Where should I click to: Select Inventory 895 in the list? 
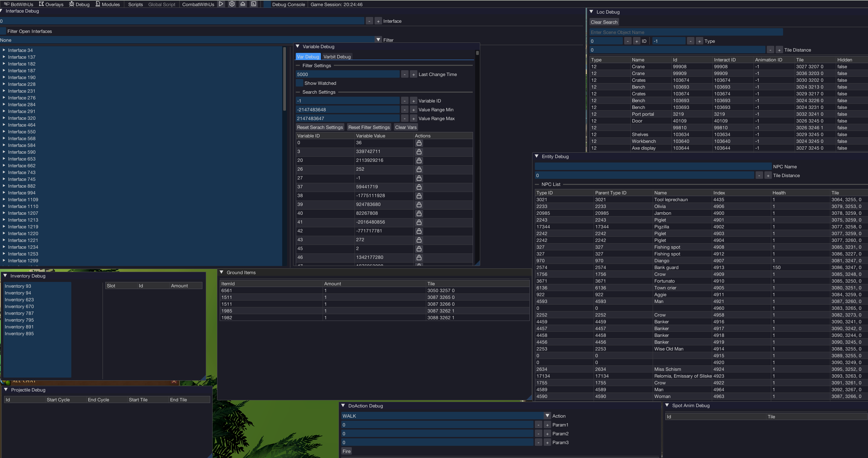point(37,333)
